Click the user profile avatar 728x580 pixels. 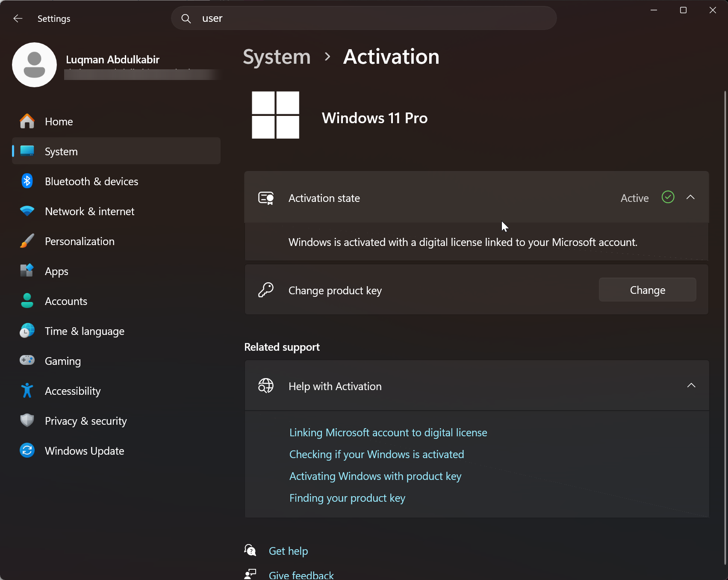coord(34,65)
